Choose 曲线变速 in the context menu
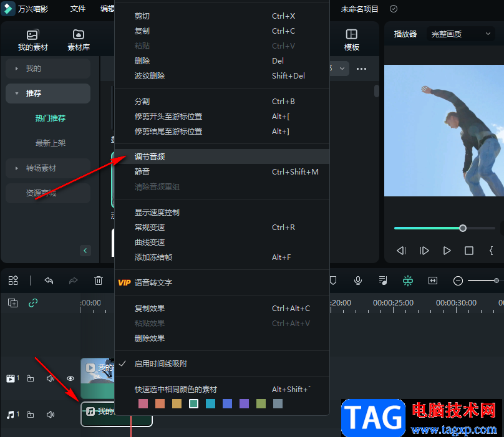The width and height of the screenshot is (504, 437). point(222,243)
